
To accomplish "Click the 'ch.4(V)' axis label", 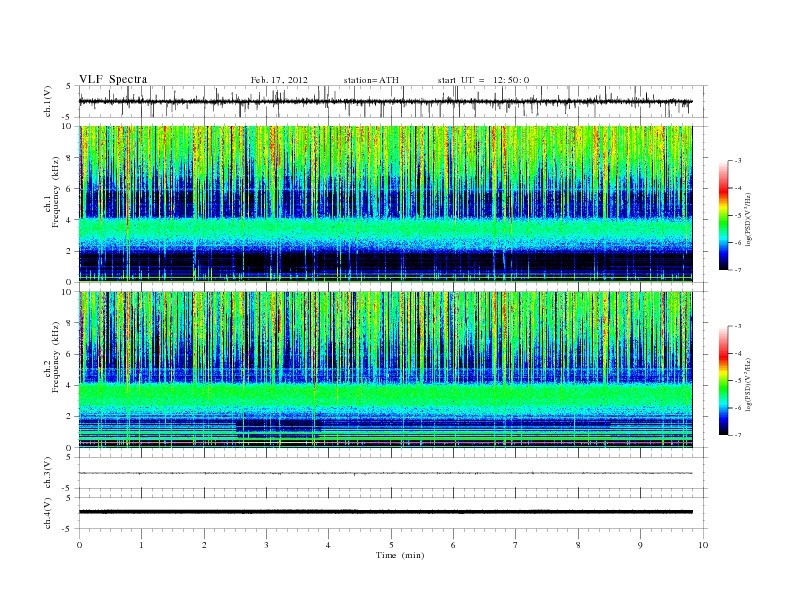I will [48, 513].
